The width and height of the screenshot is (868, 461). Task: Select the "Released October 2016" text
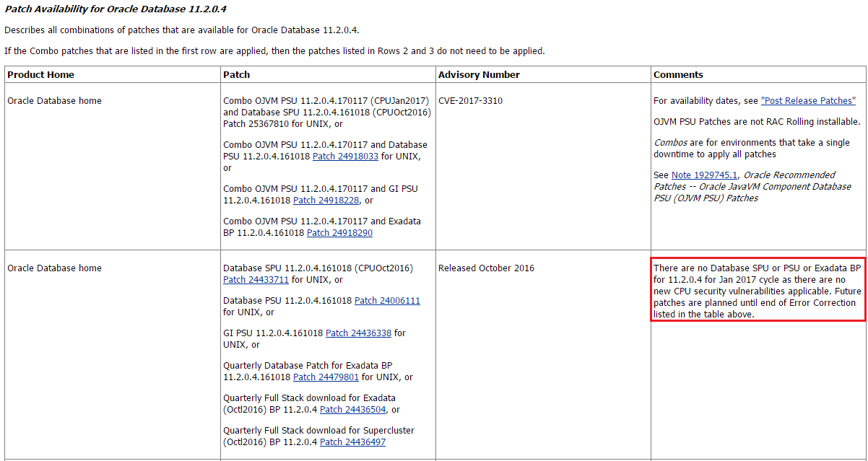pos(486,268)
